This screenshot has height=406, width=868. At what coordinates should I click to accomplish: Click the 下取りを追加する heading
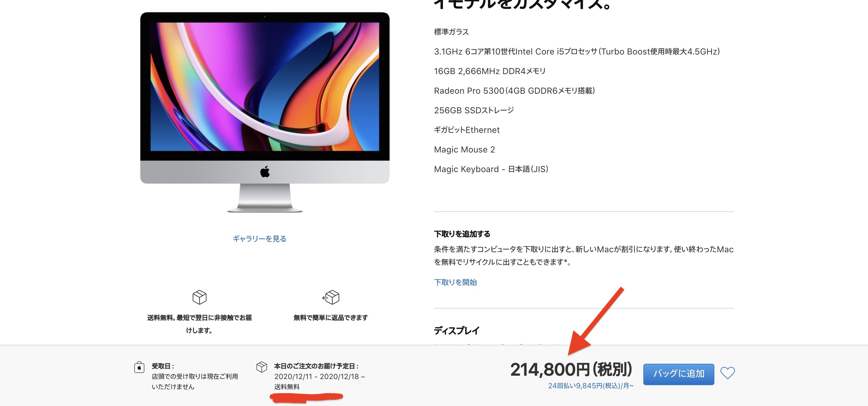462,234
